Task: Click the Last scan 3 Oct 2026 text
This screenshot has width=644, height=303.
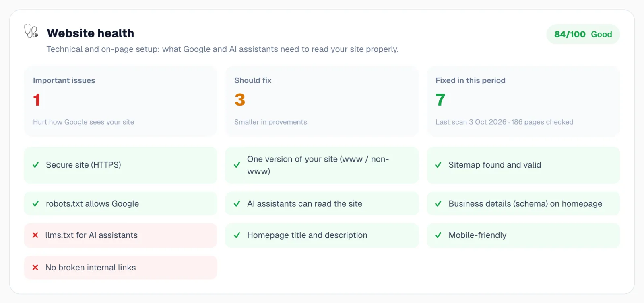Action: 504,122
